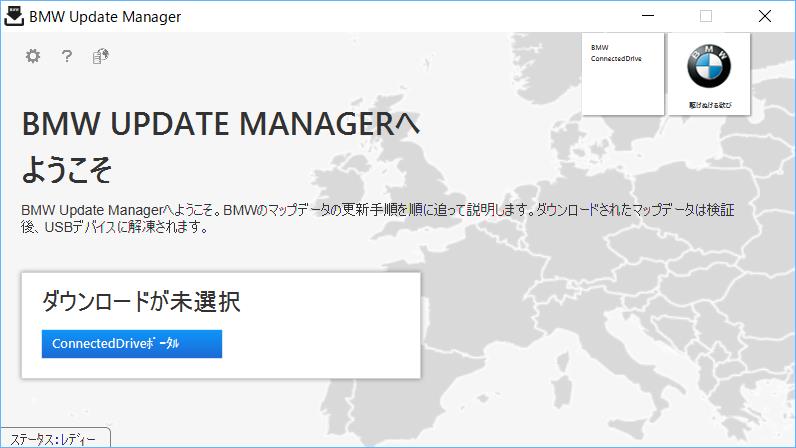Click the document globe icon in toolbar
The height and width of the screenshot is (448, 796).
101,56
